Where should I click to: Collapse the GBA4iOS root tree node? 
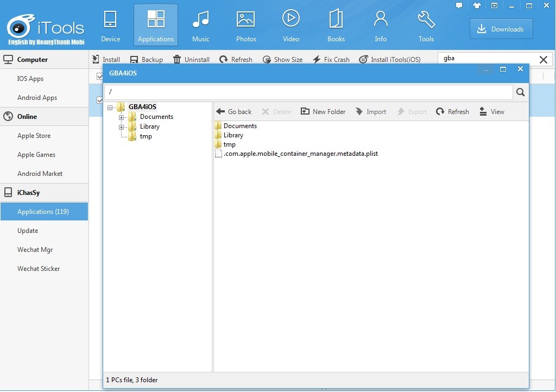[110, 108]
